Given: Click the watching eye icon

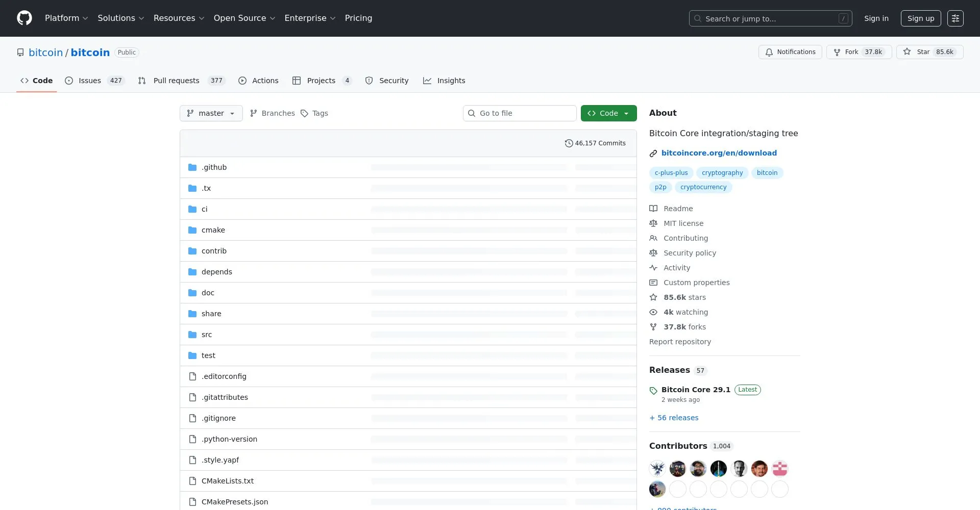Looking at the screenshot, I should click(x=653, y=312).
